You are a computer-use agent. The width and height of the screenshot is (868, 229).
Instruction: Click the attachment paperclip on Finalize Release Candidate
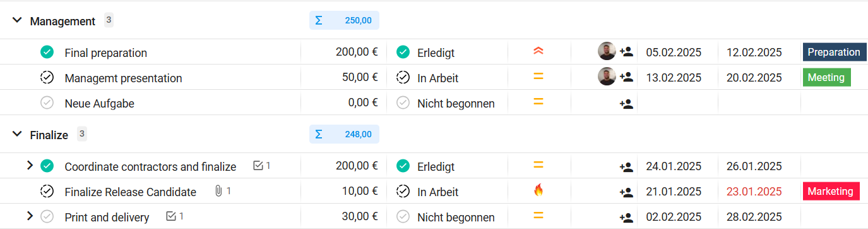[x=218, y=192]
